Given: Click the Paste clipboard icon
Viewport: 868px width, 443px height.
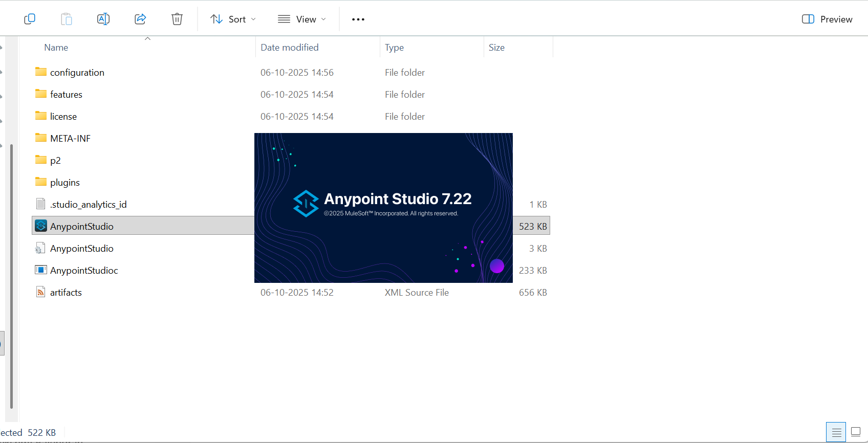Looking at the screenshot, I should click(67, 19).
